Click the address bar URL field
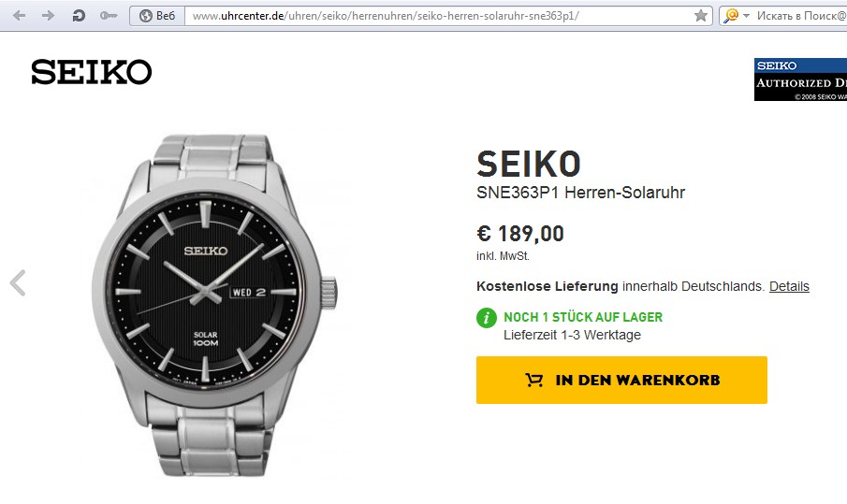Screen dimensions: 847x504 431,15
